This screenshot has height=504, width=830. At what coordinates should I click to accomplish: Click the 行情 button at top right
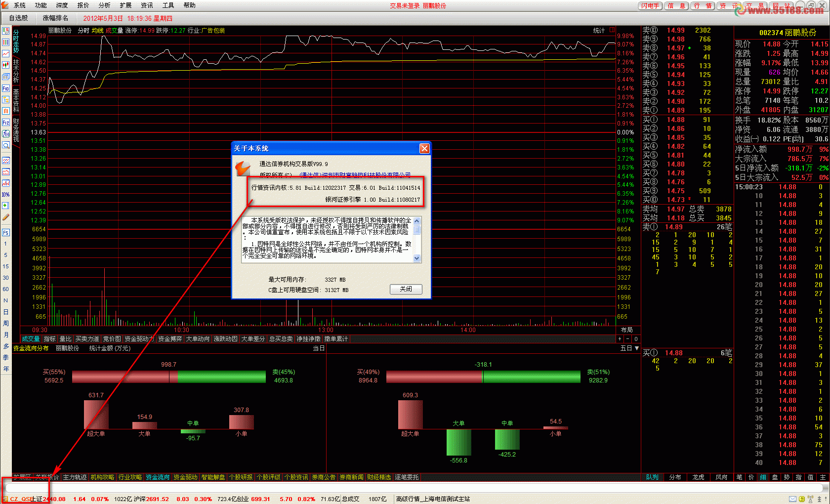[x=703, y=6]
